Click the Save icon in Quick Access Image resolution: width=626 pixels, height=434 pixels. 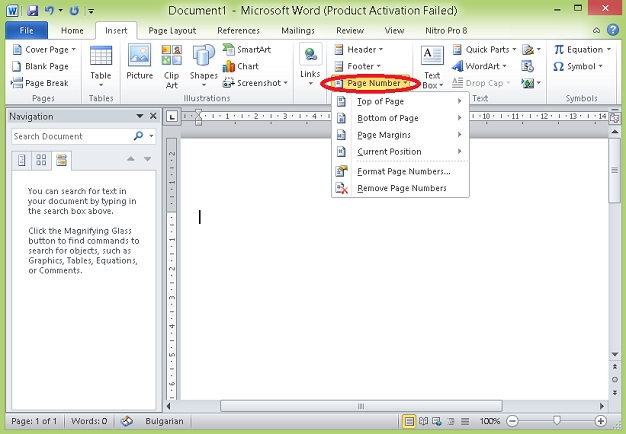point(33,10)
